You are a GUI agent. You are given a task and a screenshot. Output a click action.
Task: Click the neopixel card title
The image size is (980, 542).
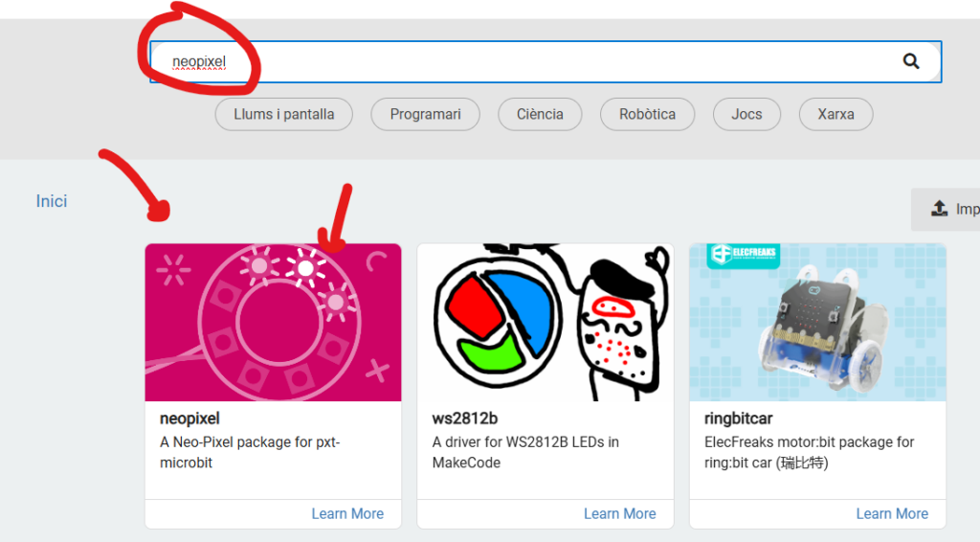(189, 418)
